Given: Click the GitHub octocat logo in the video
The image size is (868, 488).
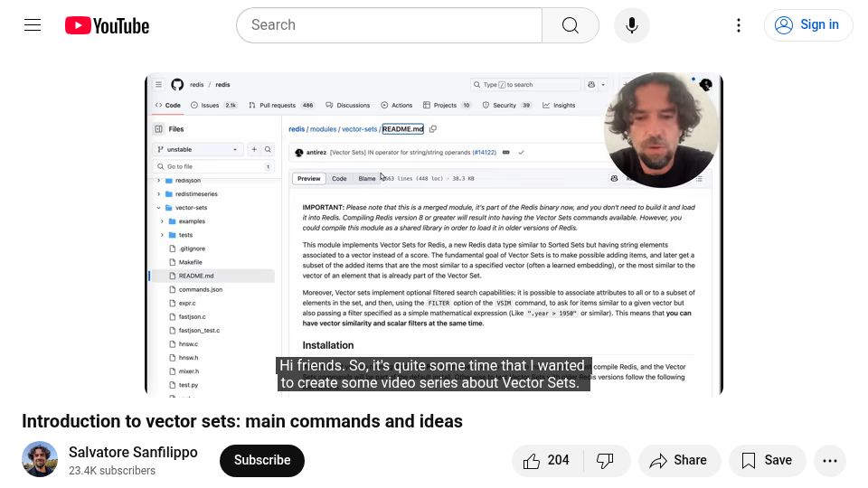Looking at the screenshot, I should 177,85.
